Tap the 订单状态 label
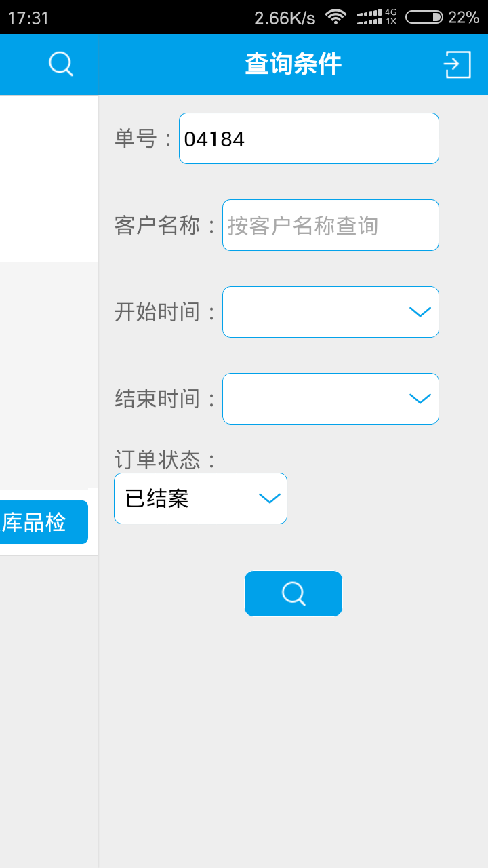488x868 pixels. pyautogui.click(x=159, y=460)
